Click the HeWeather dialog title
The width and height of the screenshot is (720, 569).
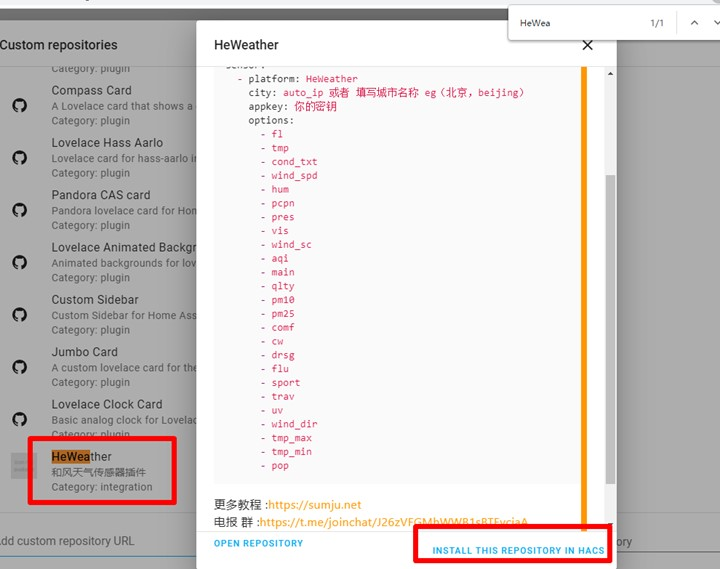click(x=246, y=45)
